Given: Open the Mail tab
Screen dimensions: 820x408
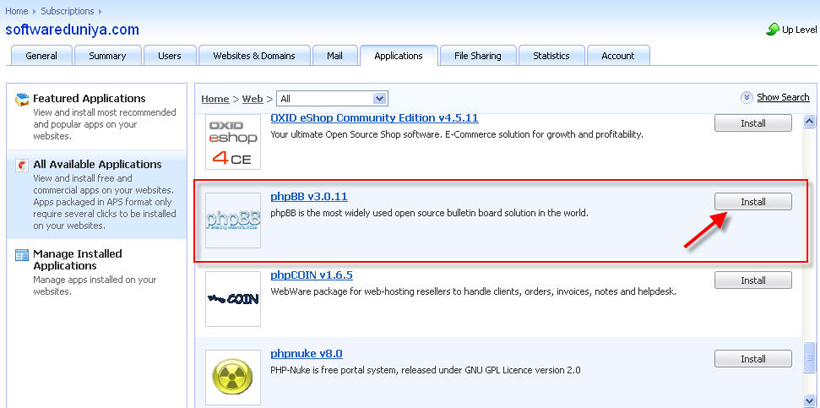Looking at the screenshot, I should 335,55.
